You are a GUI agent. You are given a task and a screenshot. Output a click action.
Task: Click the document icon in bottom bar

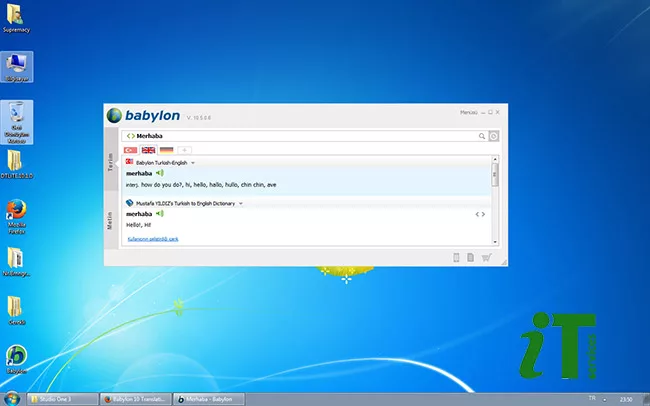470,258
